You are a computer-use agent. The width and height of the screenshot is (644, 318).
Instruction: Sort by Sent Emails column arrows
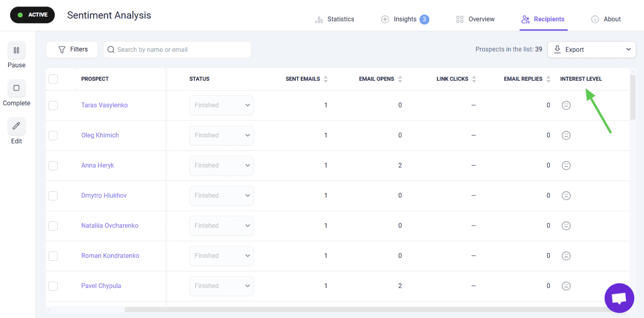pos(326,79)
